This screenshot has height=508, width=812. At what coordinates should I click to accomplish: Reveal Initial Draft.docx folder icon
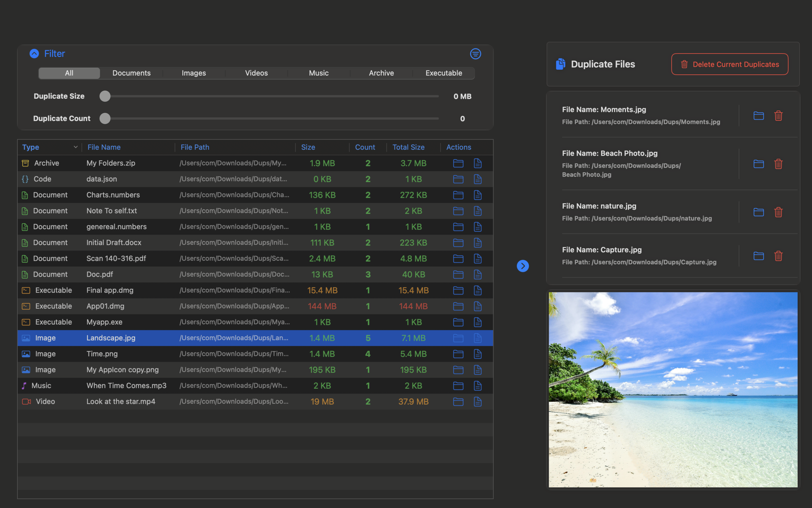point(458,243)
